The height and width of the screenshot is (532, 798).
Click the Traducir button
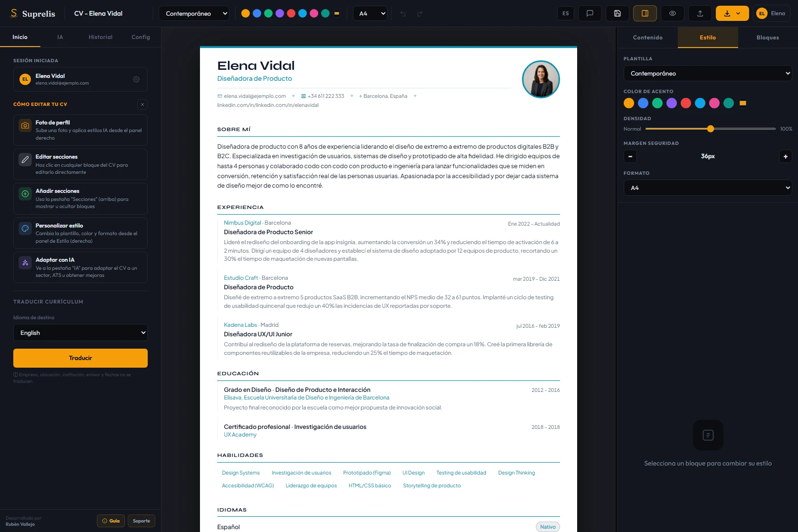tap(80, 358)
